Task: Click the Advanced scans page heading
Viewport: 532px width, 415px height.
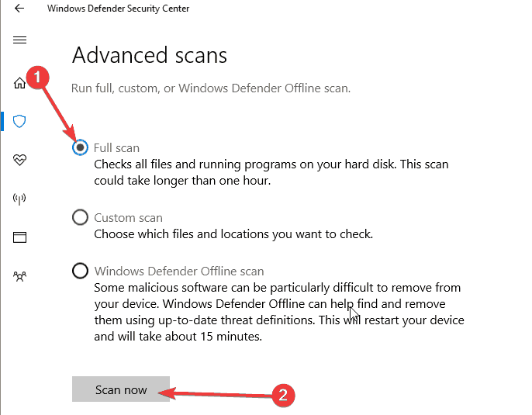Action: (x=149, y=55)
